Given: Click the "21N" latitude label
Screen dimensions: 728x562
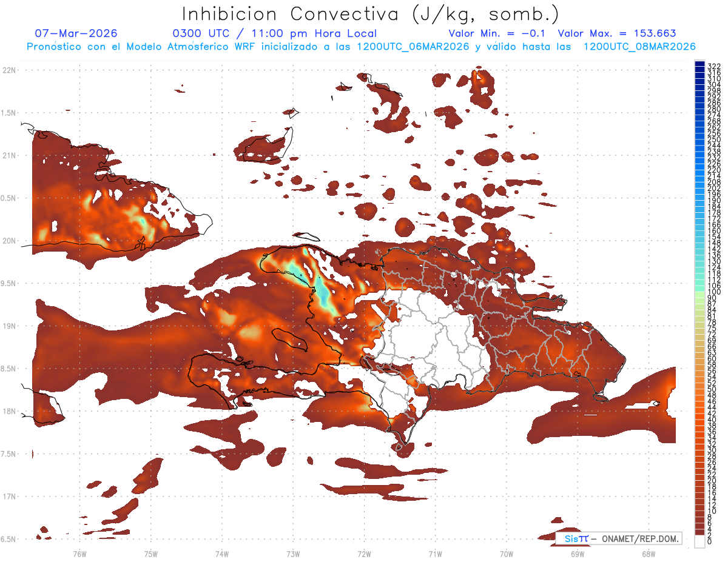Looking at the screenshot, I should pyautogui.click(x=9, y=156).
